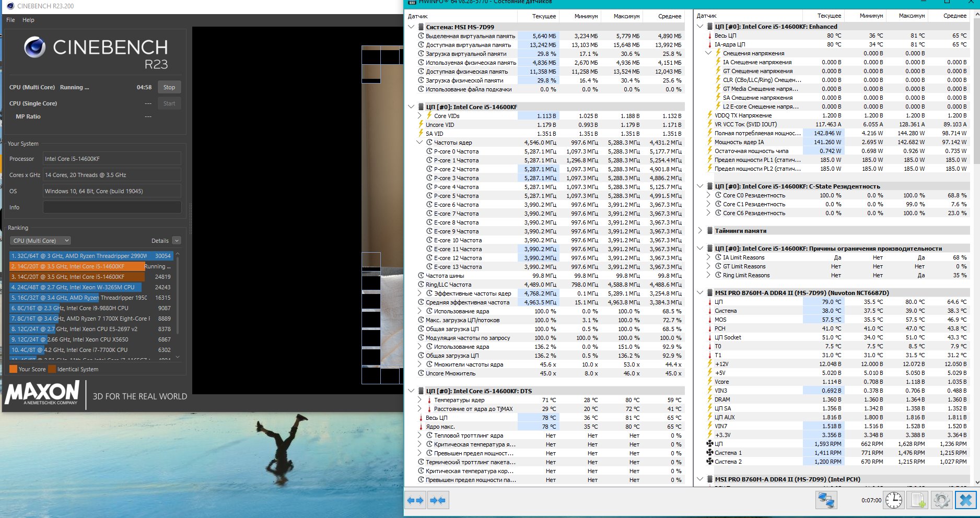
Task: Collapse the MSI PRO B760M-A Nuvoton section
Action: (x=700, y=293)
